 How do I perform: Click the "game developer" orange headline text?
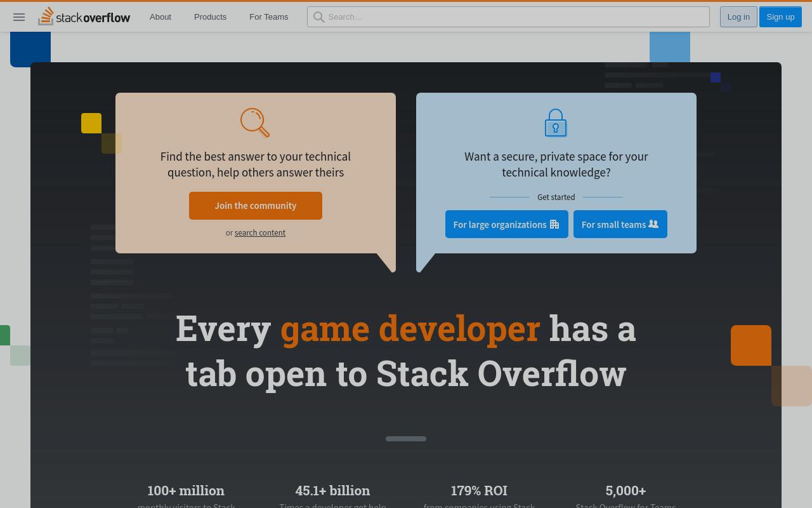[x=410, y=328]
